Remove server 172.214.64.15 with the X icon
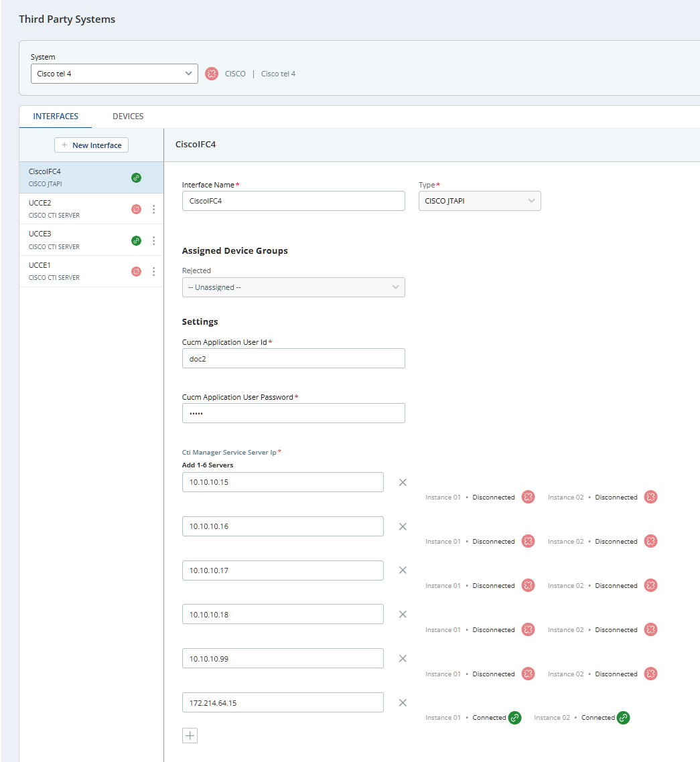This screenshot has height=762, width=700. [403, 702]
